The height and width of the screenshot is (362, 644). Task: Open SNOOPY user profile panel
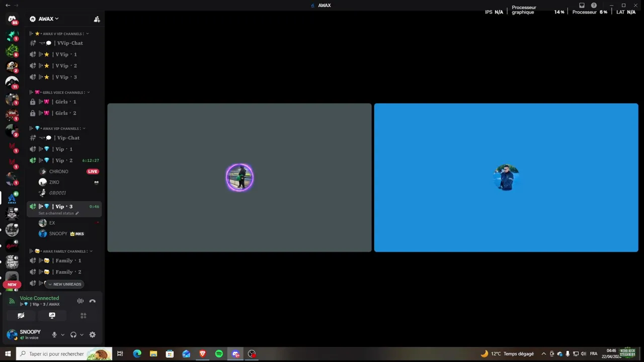[x=26, y=335]
